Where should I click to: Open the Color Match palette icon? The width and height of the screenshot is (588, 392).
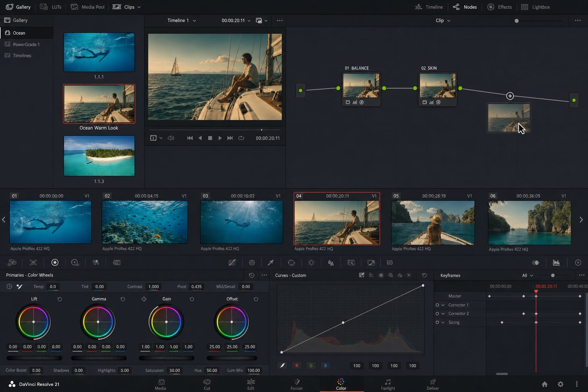pyautogui.click(x=33, y=263)
